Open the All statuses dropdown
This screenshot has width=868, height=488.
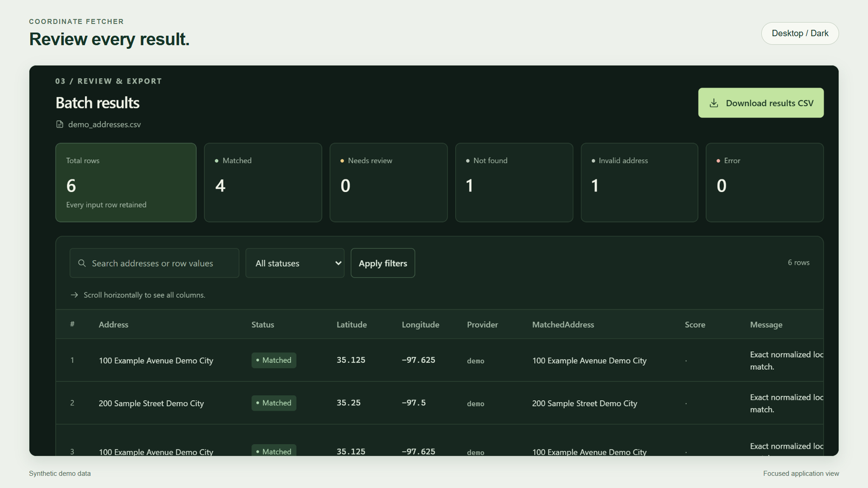(295, 263)
